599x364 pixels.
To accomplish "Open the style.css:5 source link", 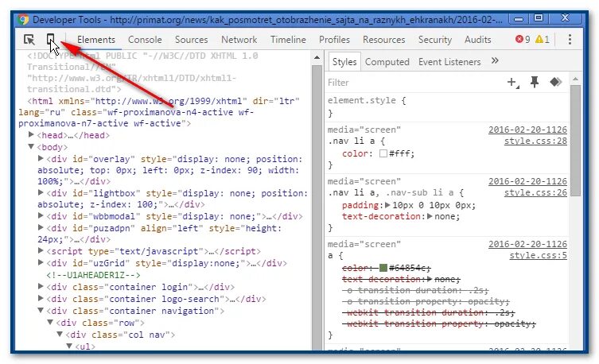I will (x=538, y=255).
